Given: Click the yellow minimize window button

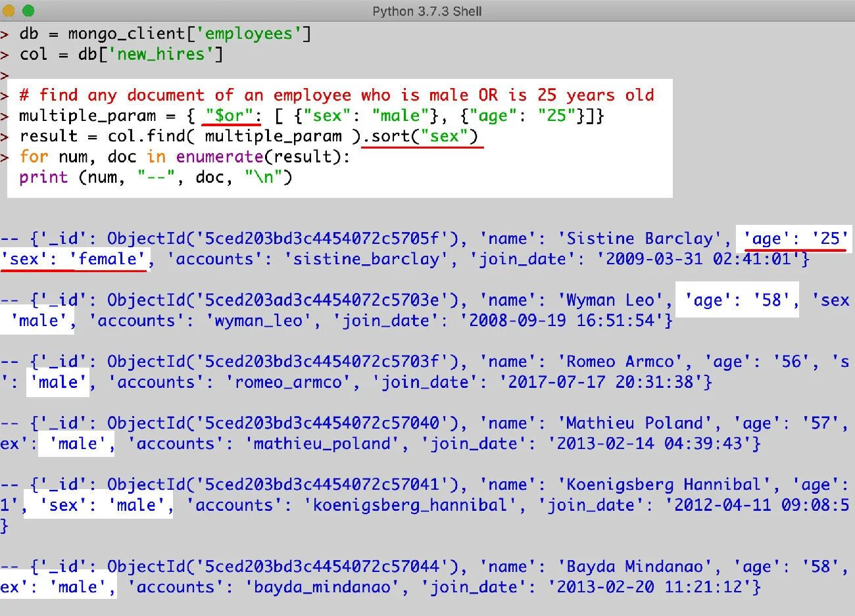Looking at the screenshot, I should (x=9, y=11).
